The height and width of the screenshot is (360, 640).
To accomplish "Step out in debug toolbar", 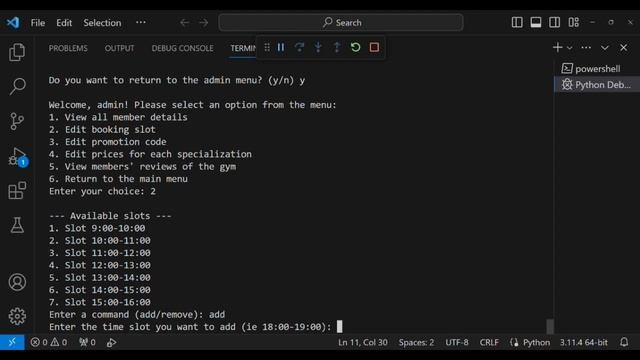I will point(337,47).
